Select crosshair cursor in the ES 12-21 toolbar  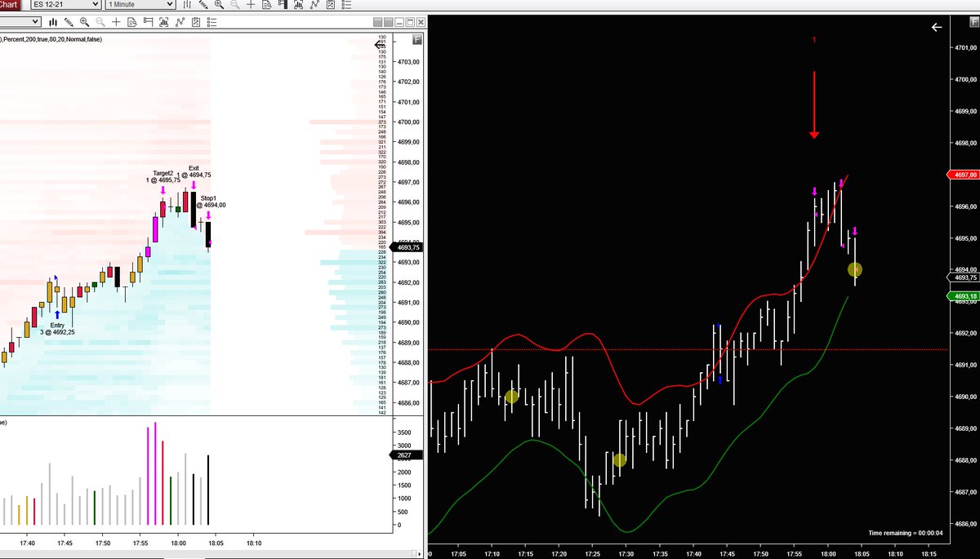point(251,4)
